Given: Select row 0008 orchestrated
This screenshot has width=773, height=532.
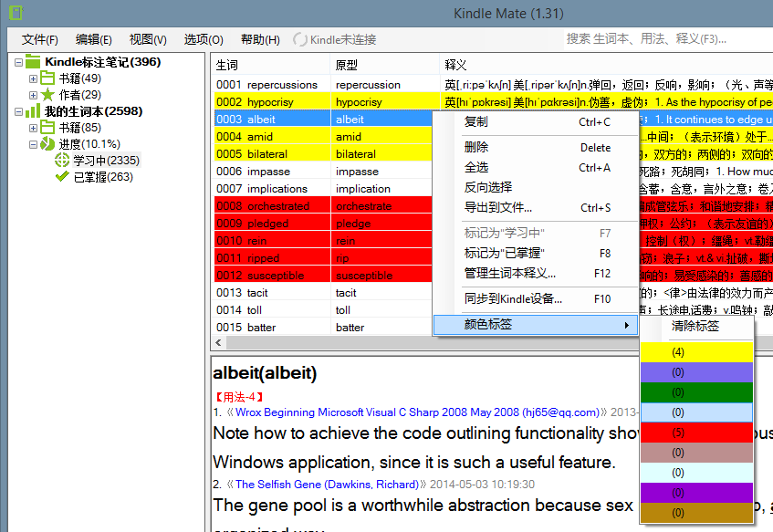Looking at the screenshot, I should point(323,206).
